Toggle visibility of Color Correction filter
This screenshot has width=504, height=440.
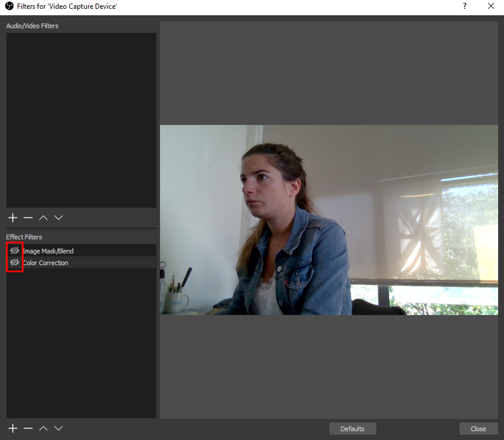pyautogui.click(x=15, y=262)
